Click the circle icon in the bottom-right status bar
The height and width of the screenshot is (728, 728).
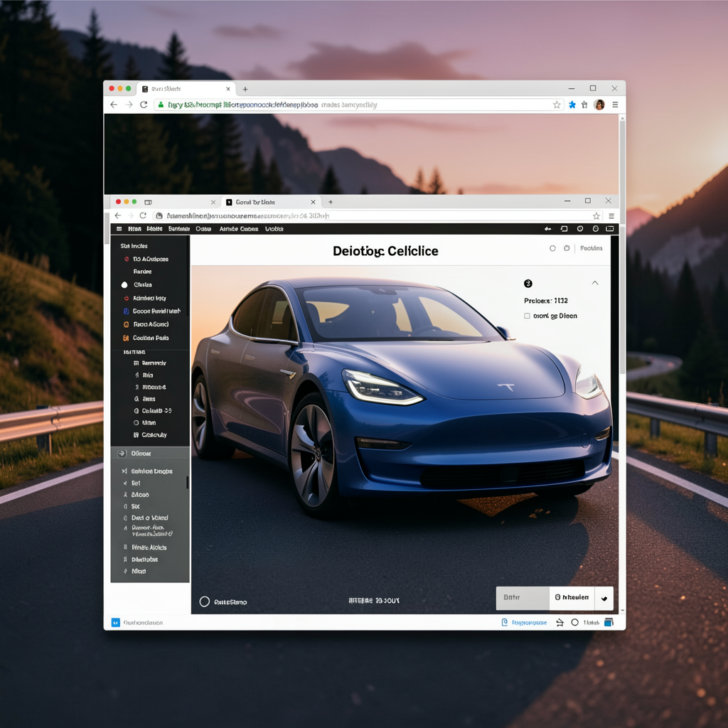[x=574, y=623]
